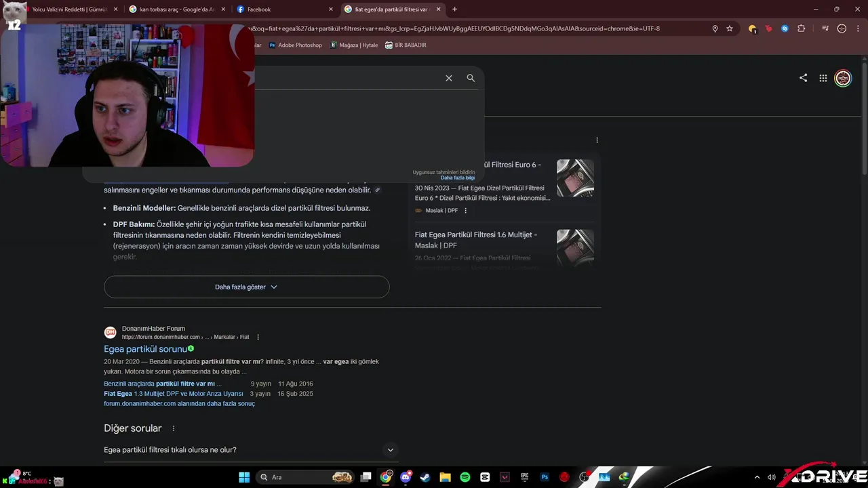The height and width of the screenshot is (488, 868).
Task: Open the Adobe Photoshop bookmark
Action: pyautogui.click(x=296, y=45)
